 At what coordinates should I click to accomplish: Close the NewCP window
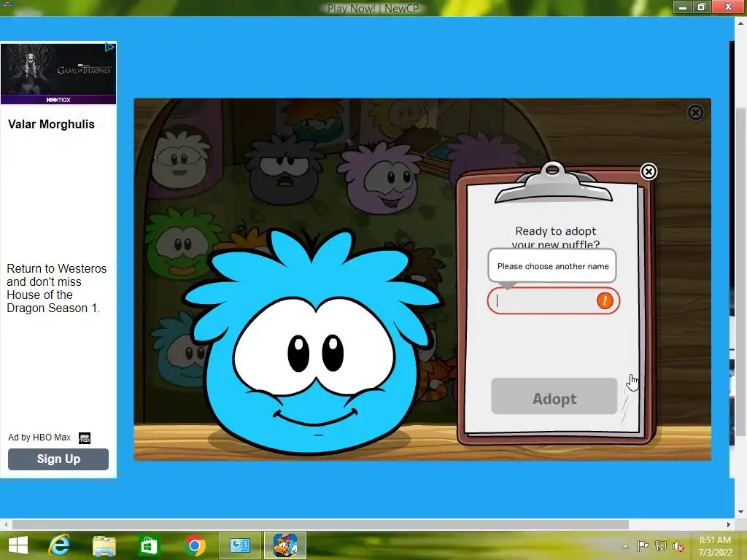point(729,7)
